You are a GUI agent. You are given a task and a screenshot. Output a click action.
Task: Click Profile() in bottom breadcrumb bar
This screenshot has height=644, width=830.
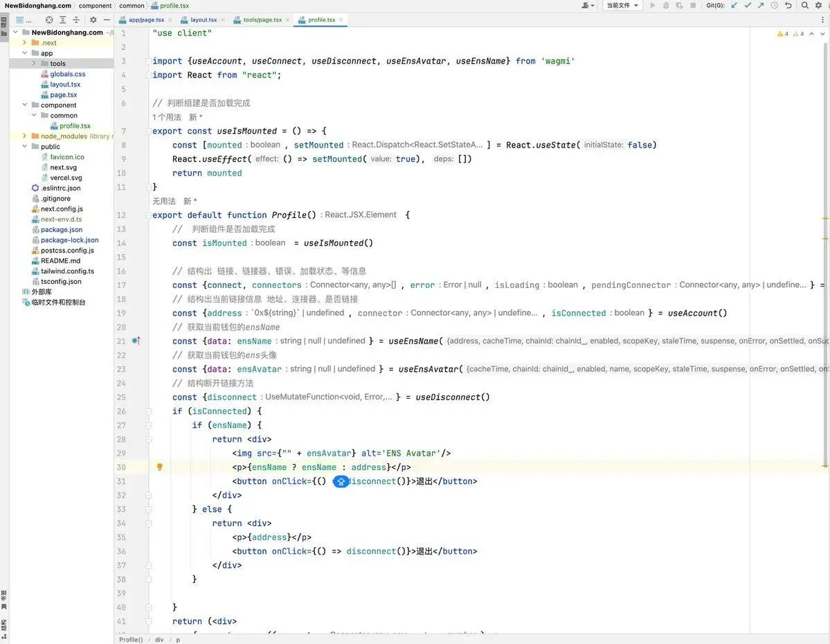coord(131,640)
